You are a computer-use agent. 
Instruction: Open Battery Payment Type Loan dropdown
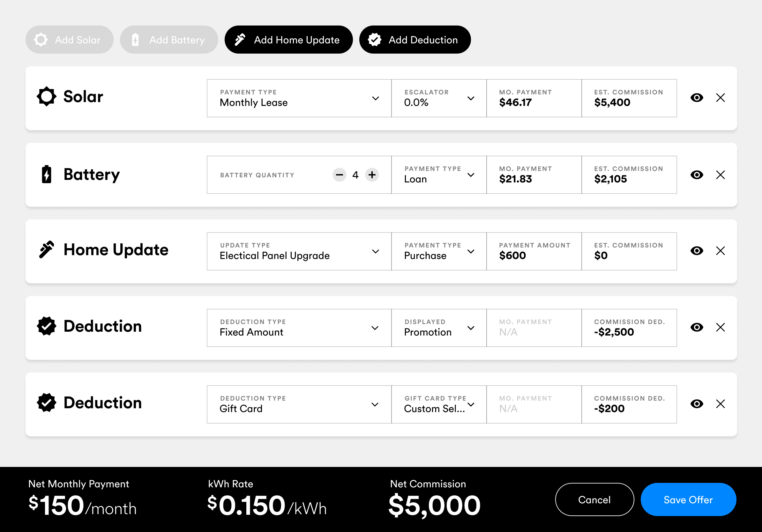(x=439, y=175)
